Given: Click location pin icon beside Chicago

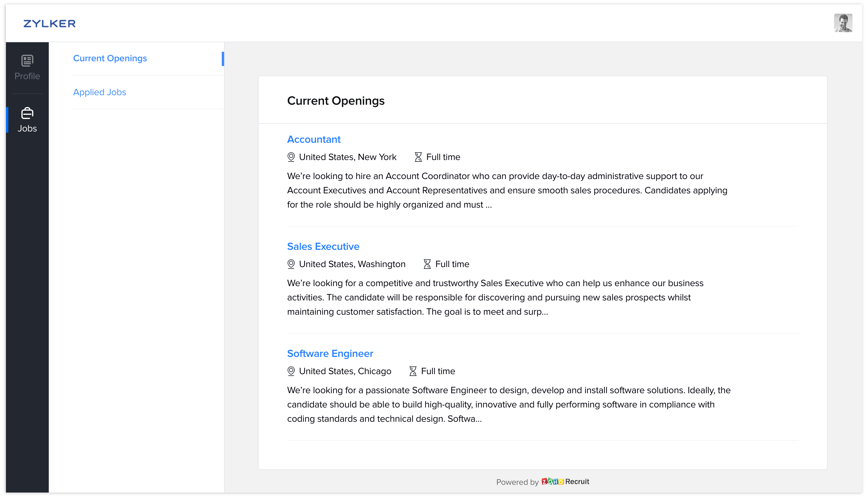Looking at the screenshot, I should (x=291, y=371).
